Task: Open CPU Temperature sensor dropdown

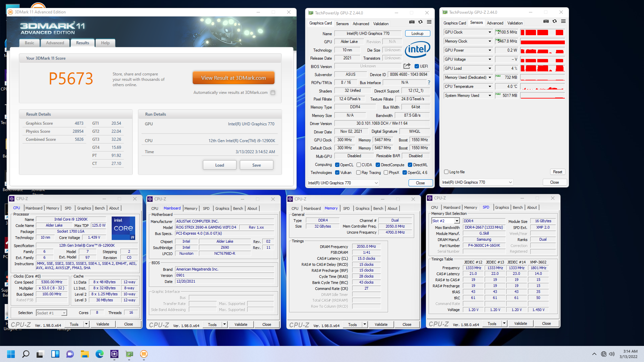Action: (x=490, y=86)
